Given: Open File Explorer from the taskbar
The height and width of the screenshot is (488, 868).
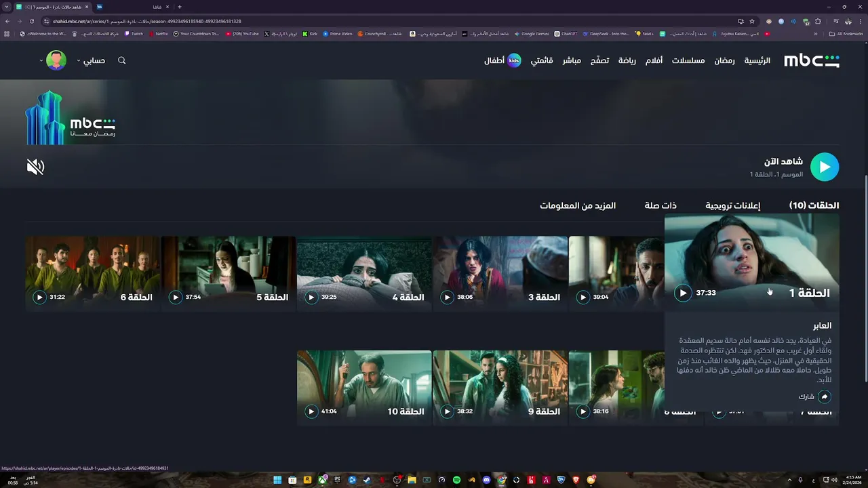Looking at the screenshot, I should 412,480.
